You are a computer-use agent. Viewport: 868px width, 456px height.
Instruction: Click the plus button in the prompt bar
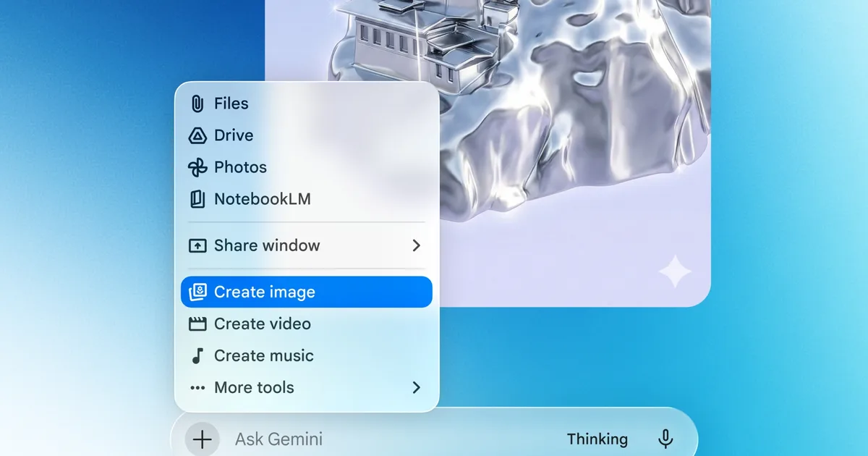pyautogui.click(x=202, y=439)
